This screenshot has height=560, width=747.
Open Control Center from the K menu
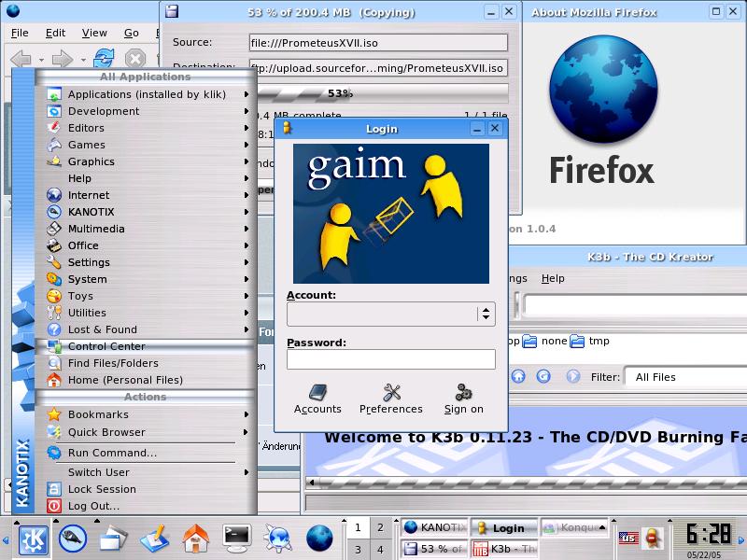tap(146, 346)
